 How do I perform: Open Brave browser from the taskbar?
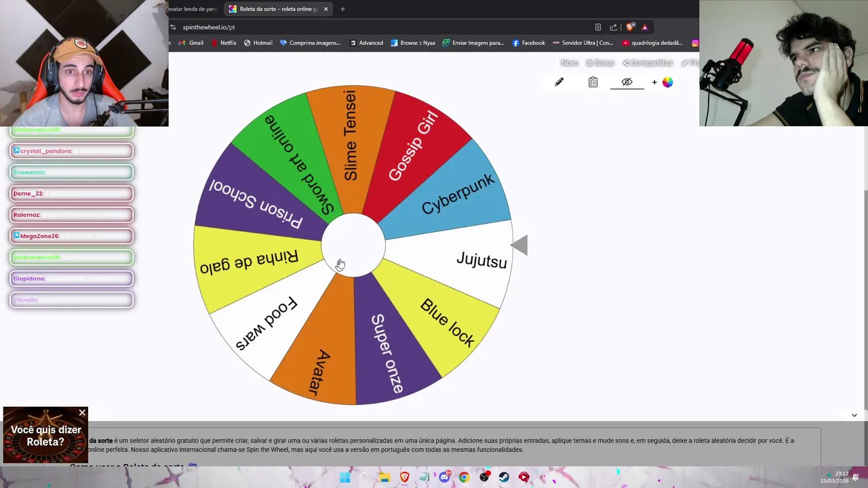pos(404,477)
